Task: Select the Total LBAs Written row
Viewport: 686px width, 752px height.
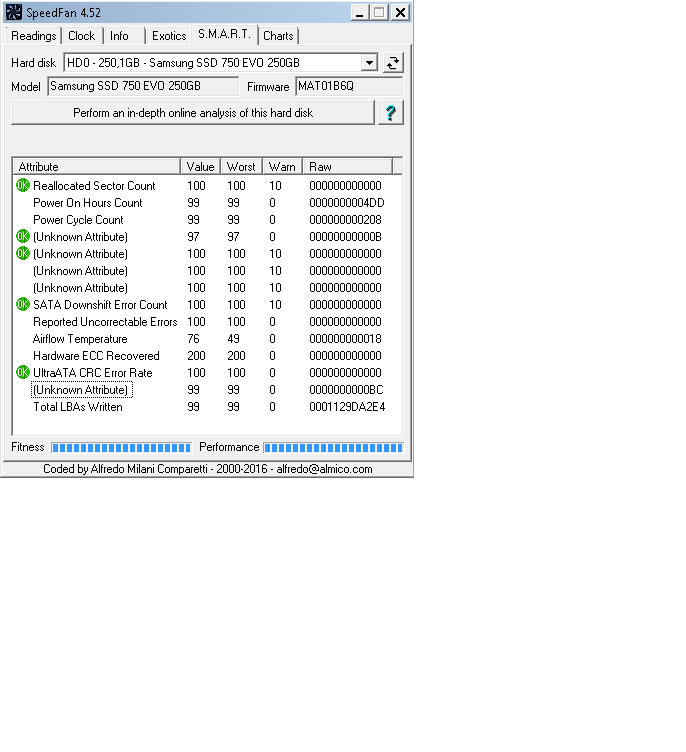Action: point(207,407)
